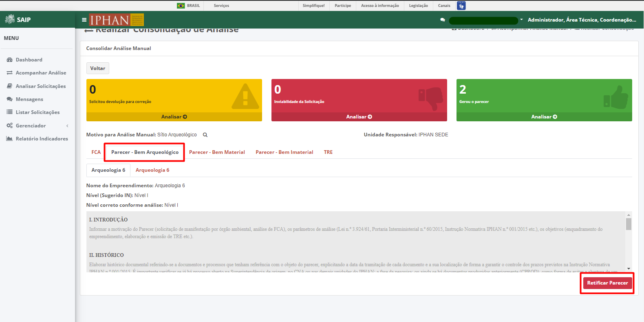Screen dimensions: 644x322
Task: Click Analisar on the yellow devolução card
Action: 174,117
